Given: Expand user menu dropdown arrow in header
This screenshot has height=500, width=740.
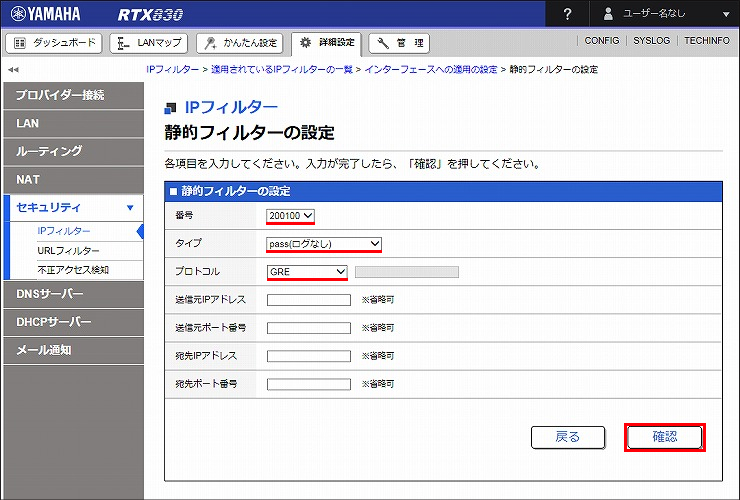Looking at the screenshot, I should coord(726,15).
